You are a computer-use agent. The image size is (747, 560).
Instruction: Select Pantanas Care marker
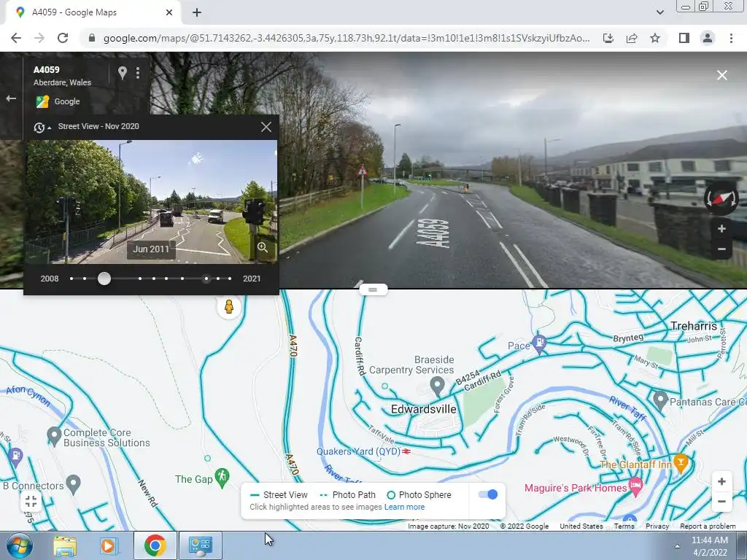click(x=659, y=400)
